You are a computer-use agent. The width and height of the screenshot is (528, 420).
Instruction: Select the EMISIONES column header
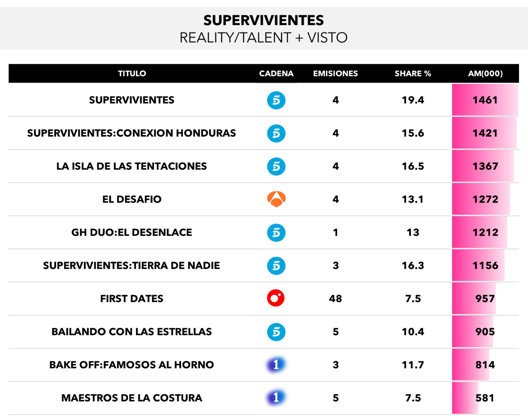335,73
